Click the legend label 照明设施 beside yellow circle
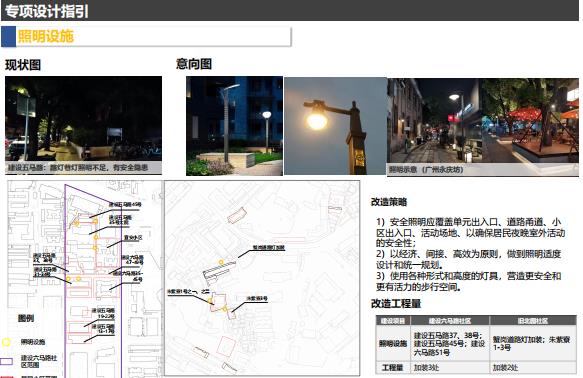The image size is (583, 378). pyautogui.click(x=33, y=342)
